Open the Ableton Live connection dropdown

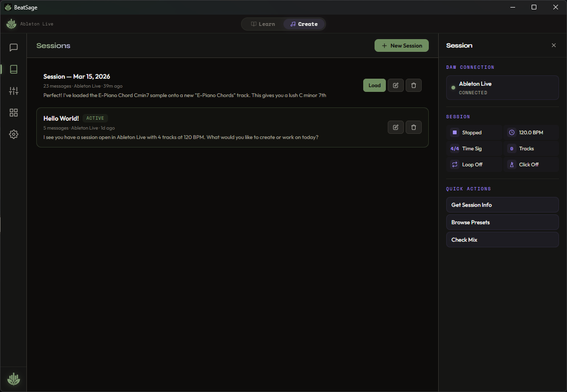pyautogui.click(x=502, y=88)
